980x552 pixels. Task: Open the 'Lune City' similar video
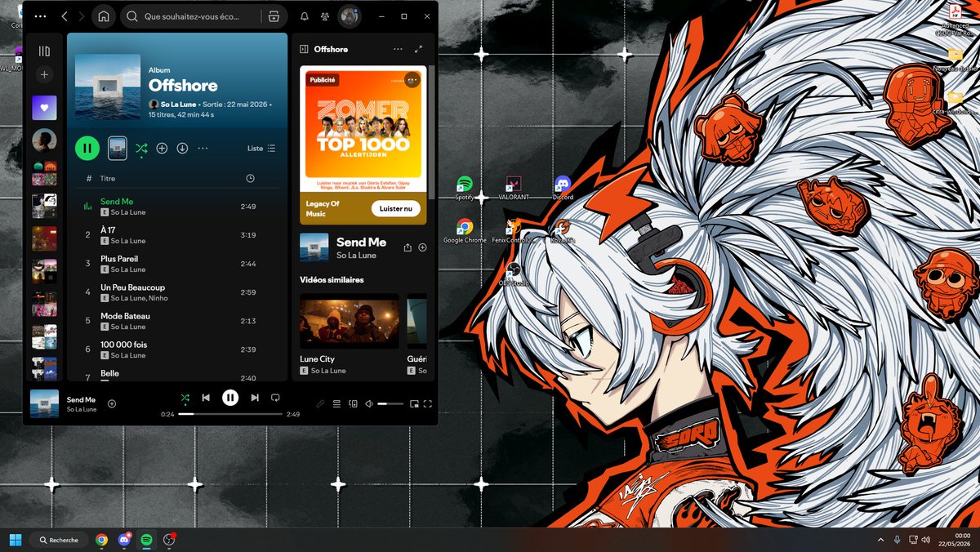click(350, 320)
